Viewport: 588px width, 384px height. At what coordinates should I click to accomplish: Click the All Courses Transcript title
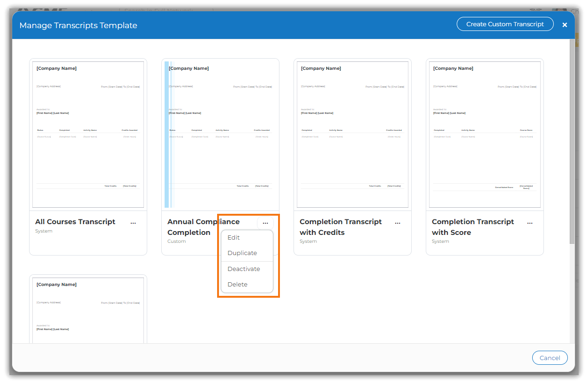(75, 222)
